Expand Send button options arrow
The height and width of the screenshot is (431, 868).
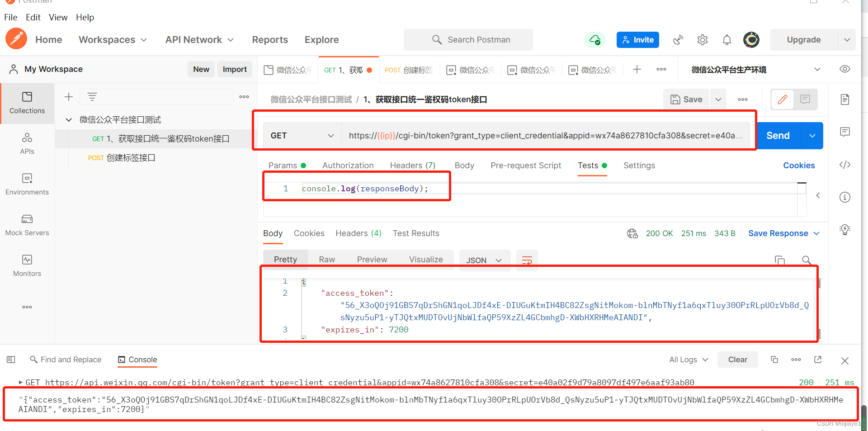pos(812,136)
